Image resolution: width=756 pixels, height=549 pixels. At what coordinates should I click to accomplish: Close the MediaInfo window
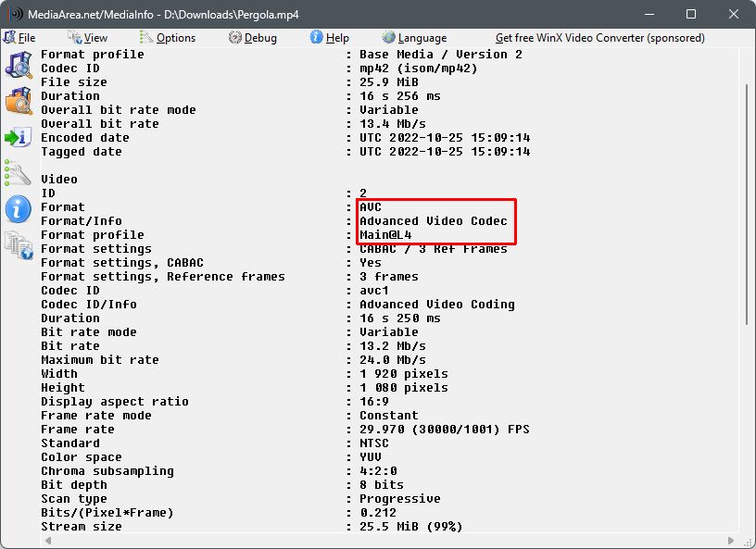tap(734, 14)
